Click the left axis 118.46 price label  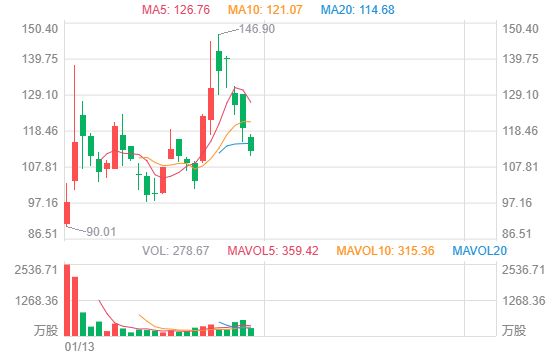[x=40, y=131]
